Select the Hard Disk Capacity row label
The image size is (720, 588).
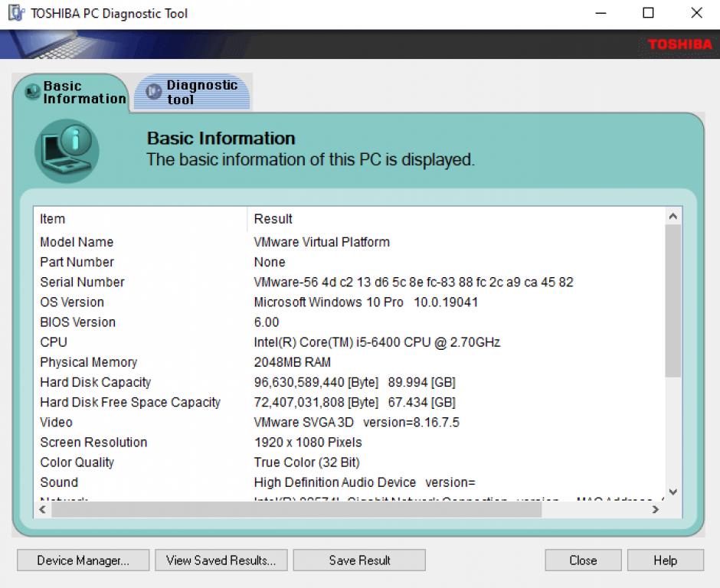click(x=96, y=382)
